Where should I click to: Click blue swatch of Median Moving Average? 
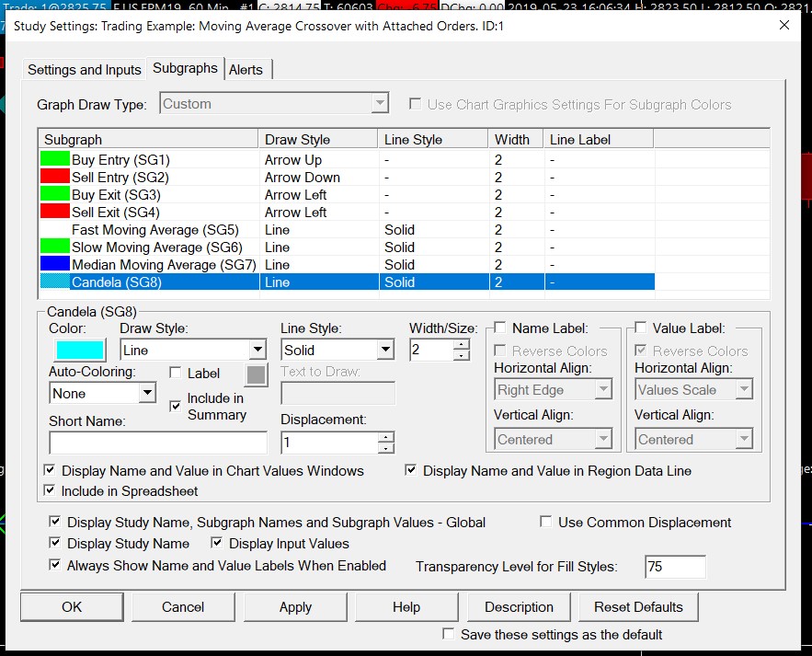[55, 263]
